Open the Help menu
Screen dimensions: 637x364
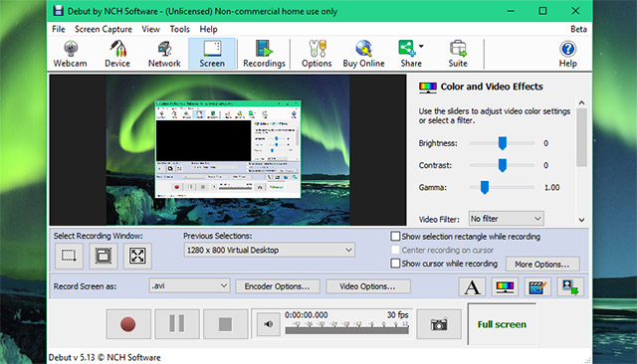coord(208,29)
